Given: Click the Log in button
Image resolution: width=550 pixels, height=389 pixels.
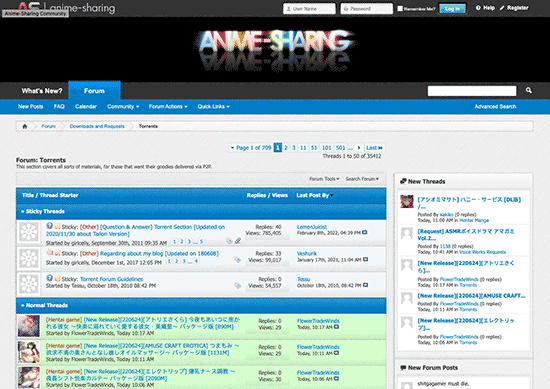Looking at the screenshot, I should (x=452, y=9).
